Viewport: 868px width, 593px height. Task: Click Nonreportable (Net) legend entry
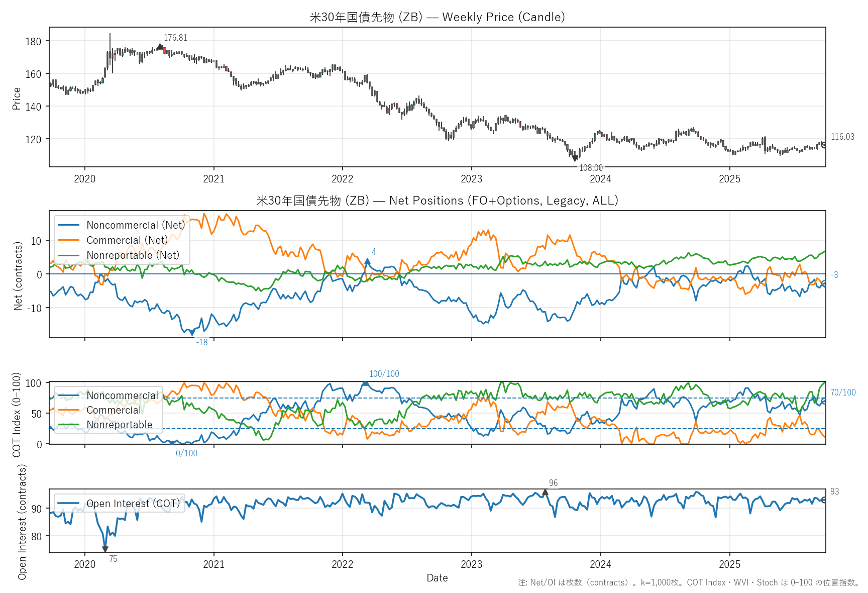coord(133,255)
